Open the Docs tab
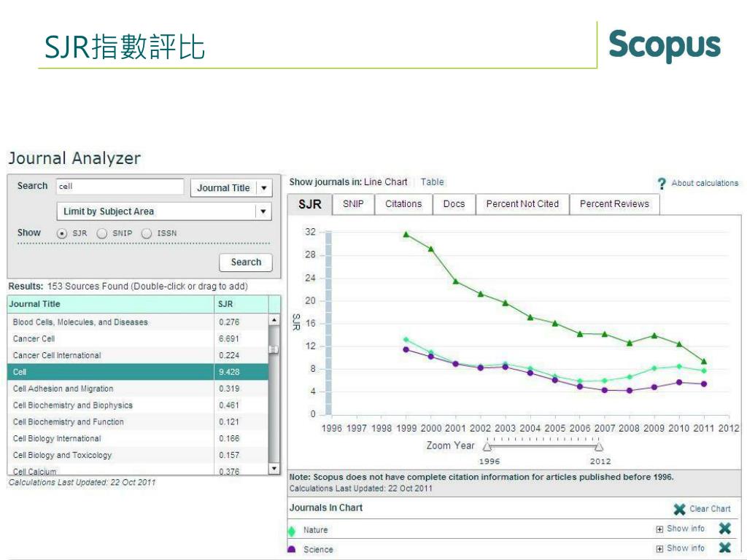This screenshot has width=747, height=560. (x=454, y=204)
